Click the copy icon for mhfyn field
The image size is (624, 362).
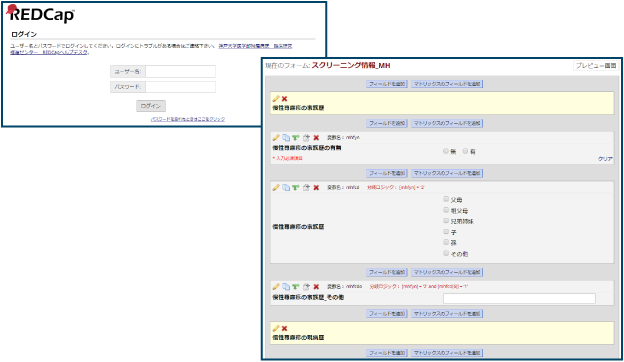[286, 138]
